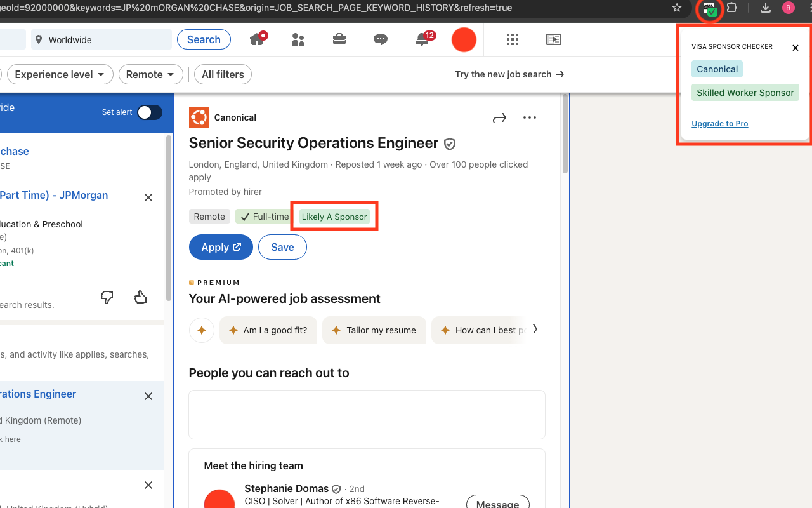Click the Canonical company name link
The width and height of the screenshot is (812, 508).
tap(235, 117)
